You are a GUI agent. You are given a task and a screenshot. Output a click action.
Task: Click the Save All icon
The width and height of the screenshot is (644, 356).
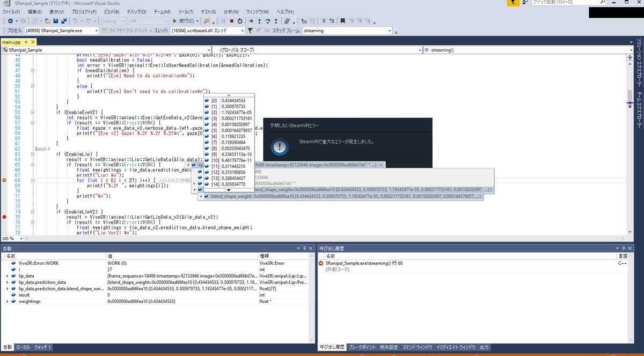64,21
